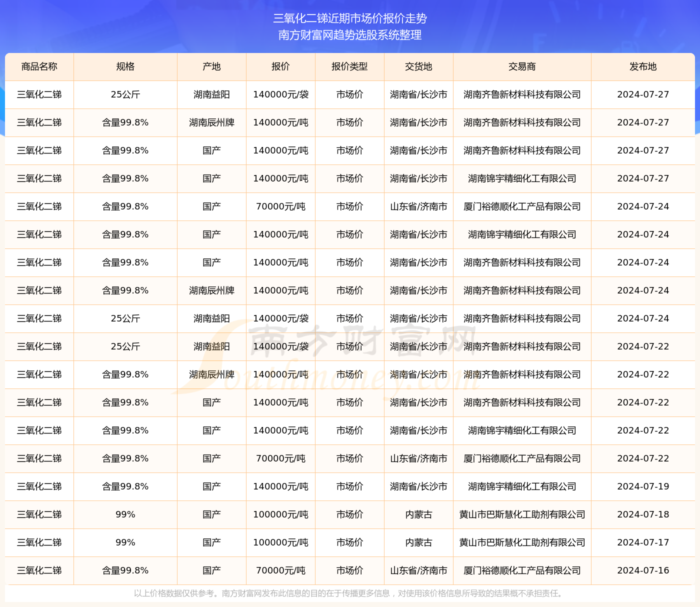Viewport: 700px width, 607px height.
Task: Click the 报价类型 column header
Action: (349, 66)
